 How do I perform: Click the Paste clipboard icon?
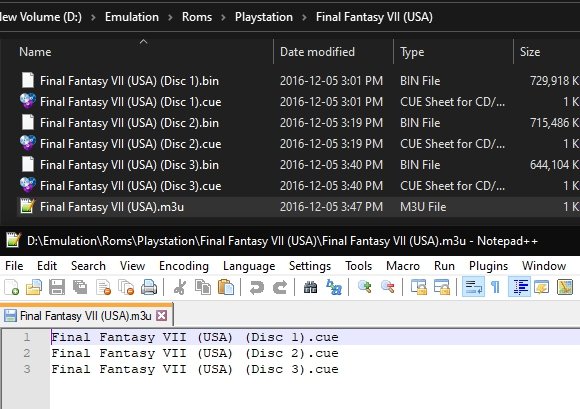pyautogui.click(x=226, y=287)
